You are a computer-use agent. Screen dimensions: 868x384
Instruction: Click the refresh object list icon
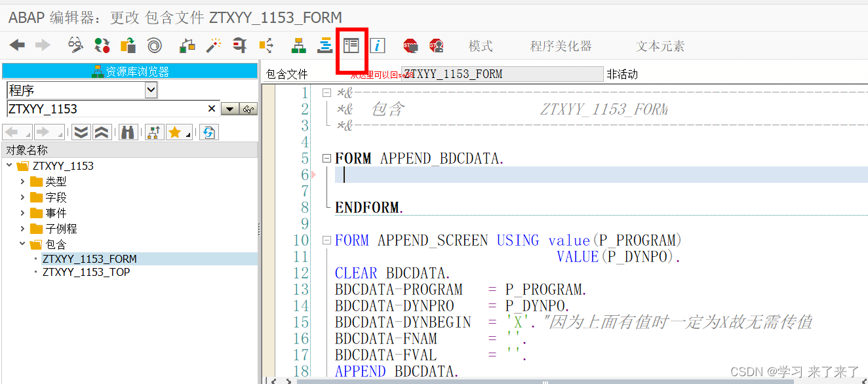(x=208, y=132)
